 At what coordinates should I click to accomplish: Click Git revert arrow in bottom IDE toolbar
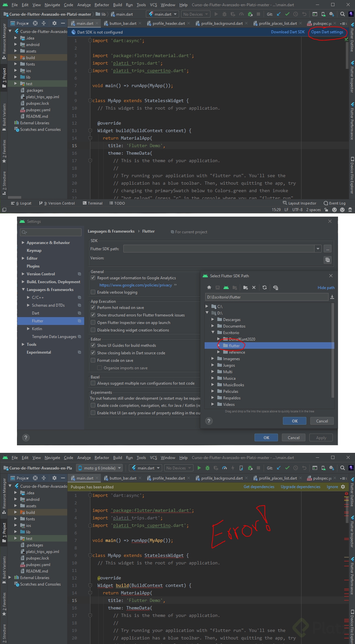pyautogui.click(x=304, y=468)
